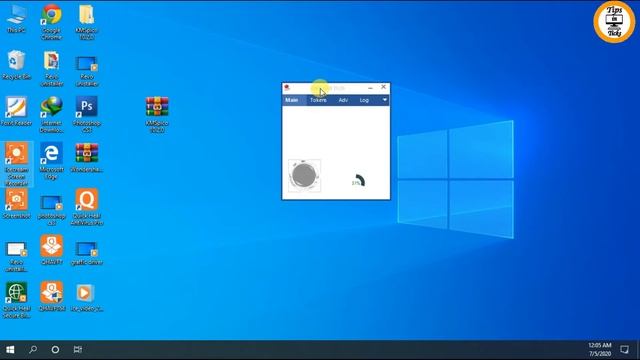Select the Quick Heal Secure Browse icon
Screen dimensions: 640x360
coord(16,300)
